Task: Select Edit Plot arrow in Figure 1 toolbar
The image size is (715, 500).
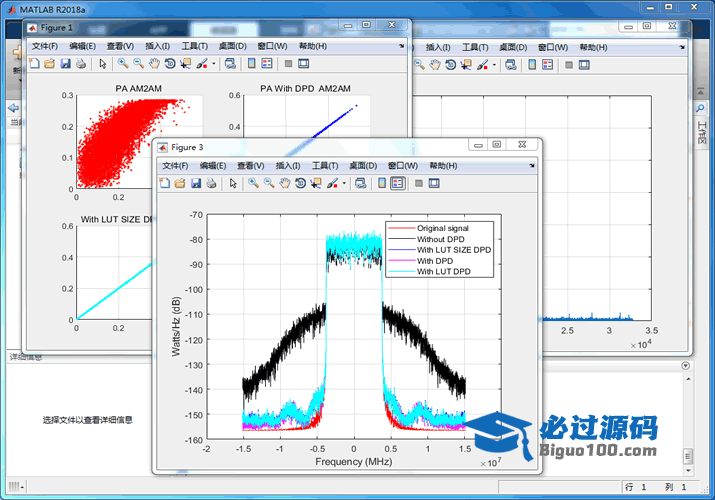Action: pos(103,63)
